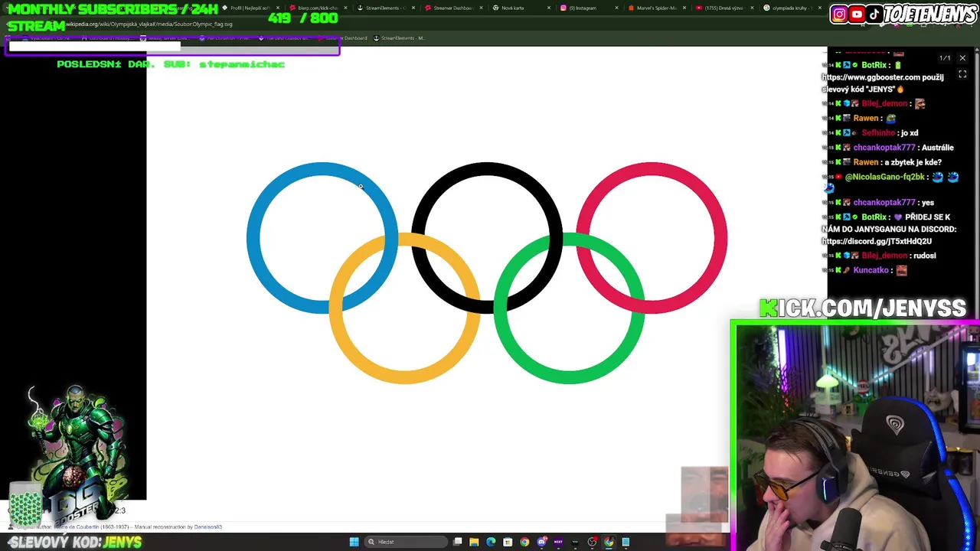Open Microsoft Edge from the taskbar
Viewport: 980px width, 551px height.
[x=491, y=542]
